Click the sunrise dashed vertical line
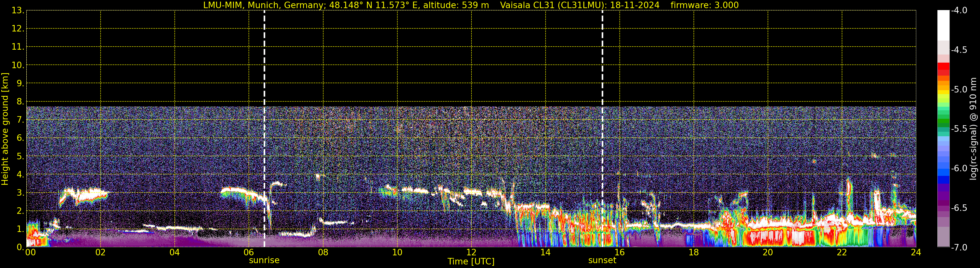 (264, 129)
